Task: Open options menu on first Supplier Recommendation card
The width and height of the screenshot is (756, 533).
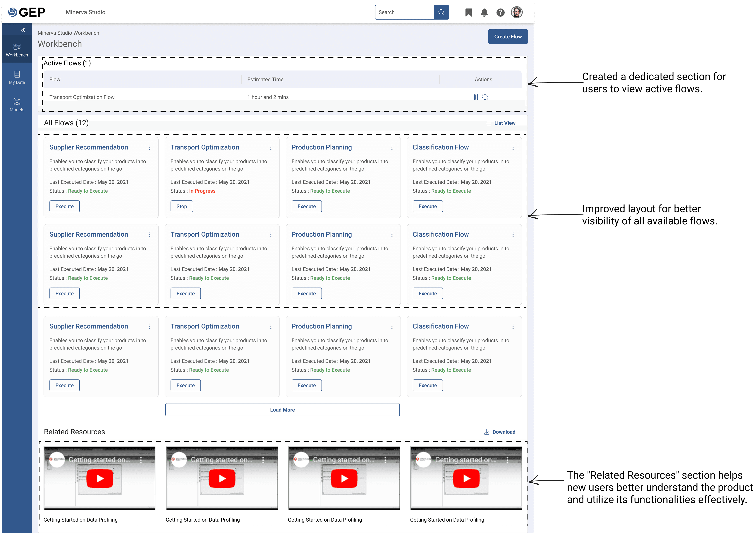Action: pos(150,147)
